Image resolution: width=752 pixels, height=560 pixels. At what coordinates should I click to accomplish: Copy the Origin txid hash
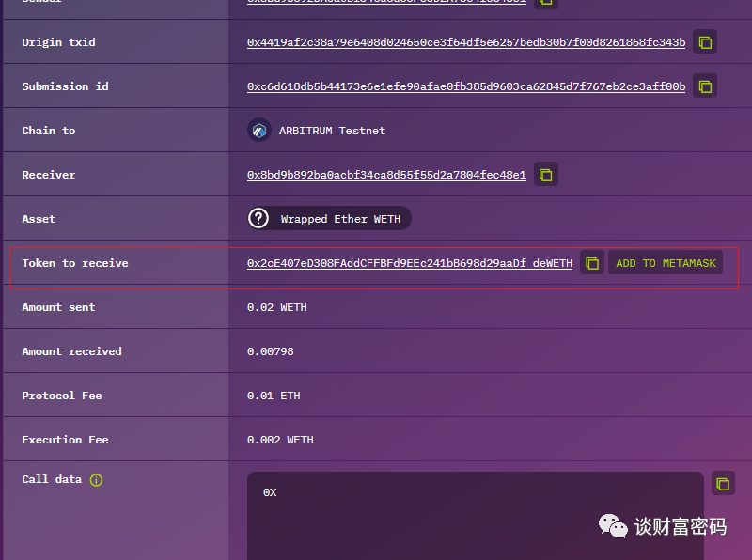pyautogui.click(x=705, y=42)
